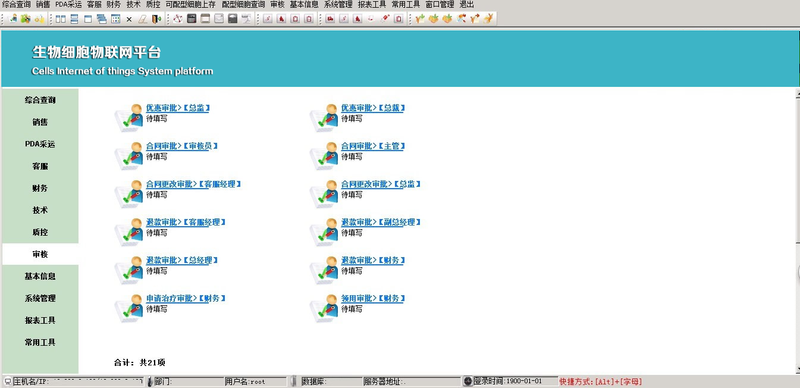800x388 pixels.
Task: Open the 退款审批>【副总经理】 link
Action: (381, 222)
